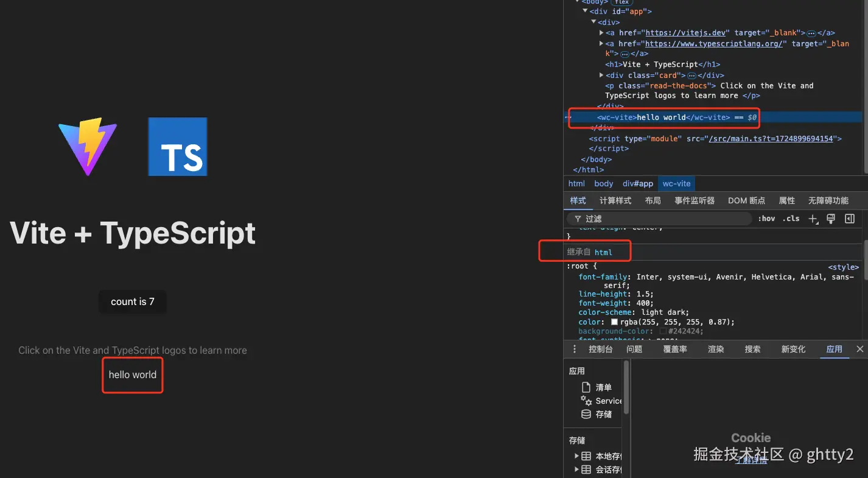The height and width of the screenshot is (478, 868).
Task: Click the document icon beside 清单
Action: coord(586,387)
